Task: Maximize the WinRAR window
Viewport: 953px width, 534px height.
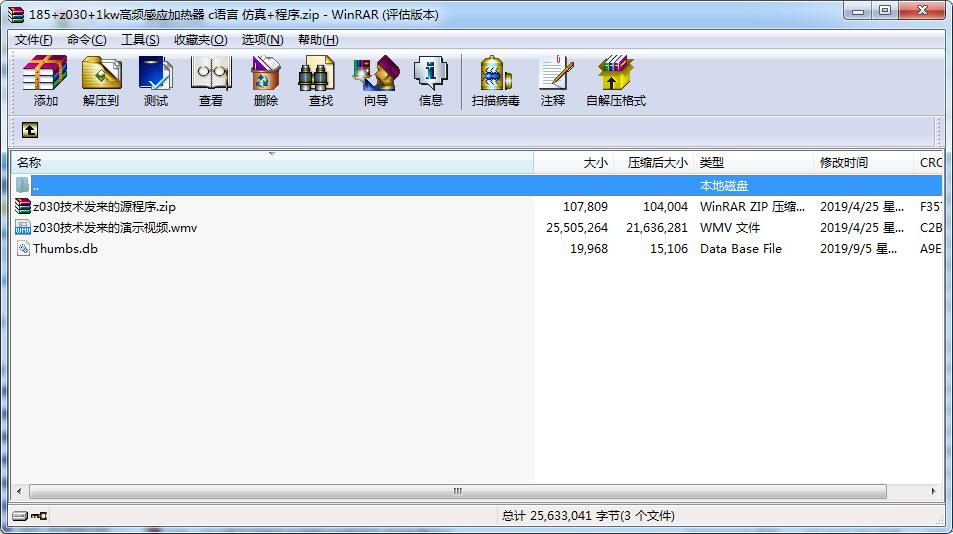Action: (884, 11)
